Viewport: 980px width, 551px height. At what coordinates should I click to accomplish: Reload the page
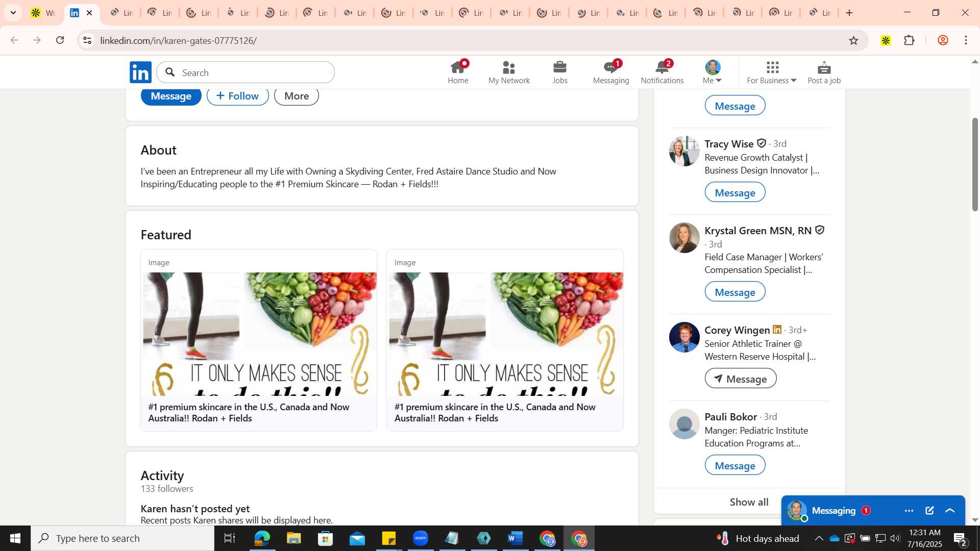60,40
